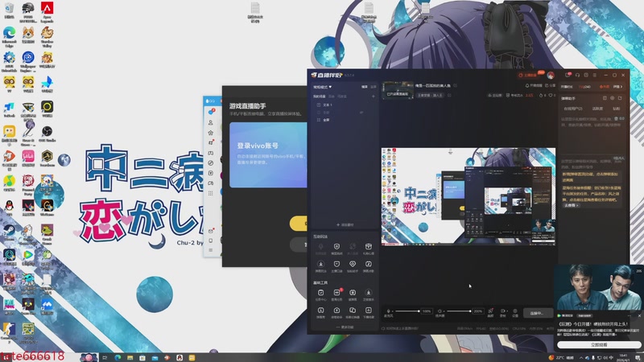Click the stream category tag button
Viewport: 644px width, 362px height.
click(430, 95)
